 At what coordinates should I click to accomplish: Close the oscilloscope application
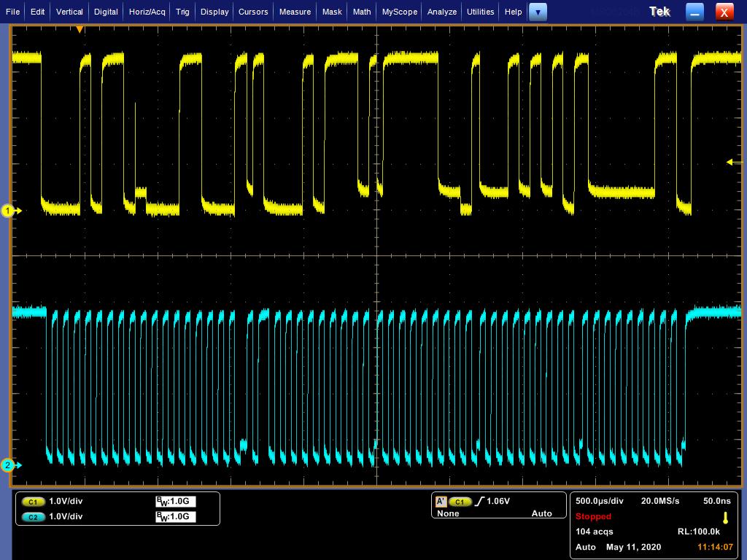point(724,12)
